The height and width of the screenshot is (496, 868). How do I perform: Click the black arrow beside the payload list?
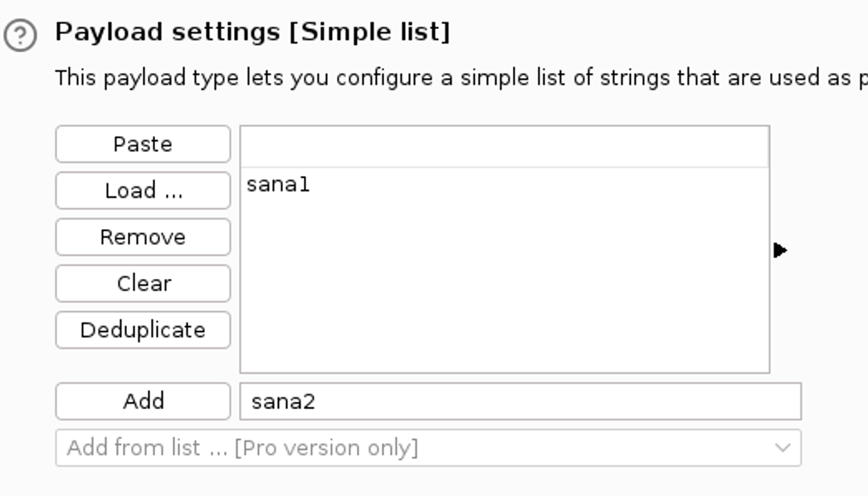coord(780,250)
